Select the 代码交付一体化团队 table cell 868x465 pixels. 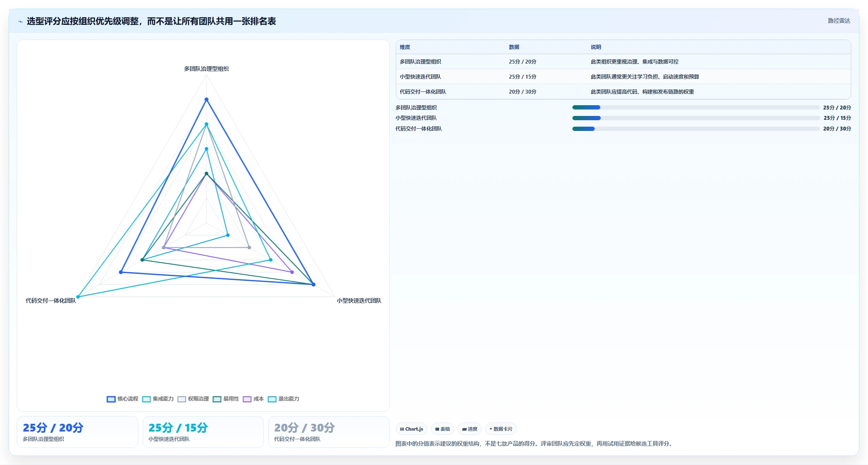pos(423,92)
